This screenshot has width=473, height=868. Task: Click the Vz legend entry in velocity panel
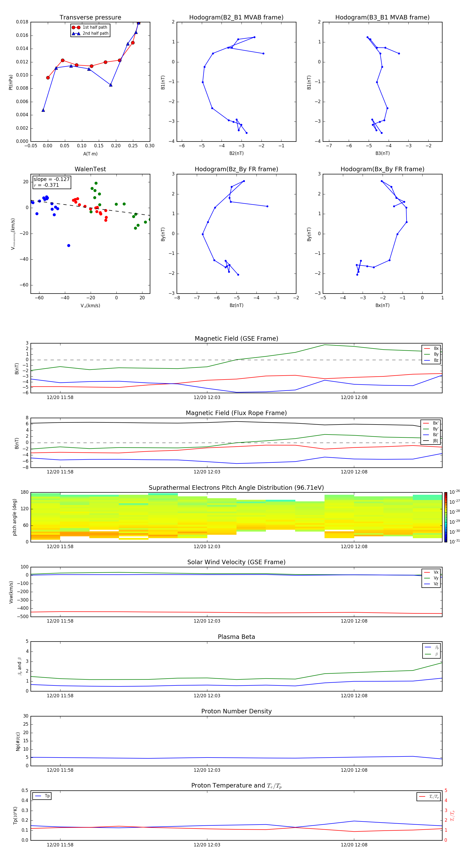[x=431, y=584]
